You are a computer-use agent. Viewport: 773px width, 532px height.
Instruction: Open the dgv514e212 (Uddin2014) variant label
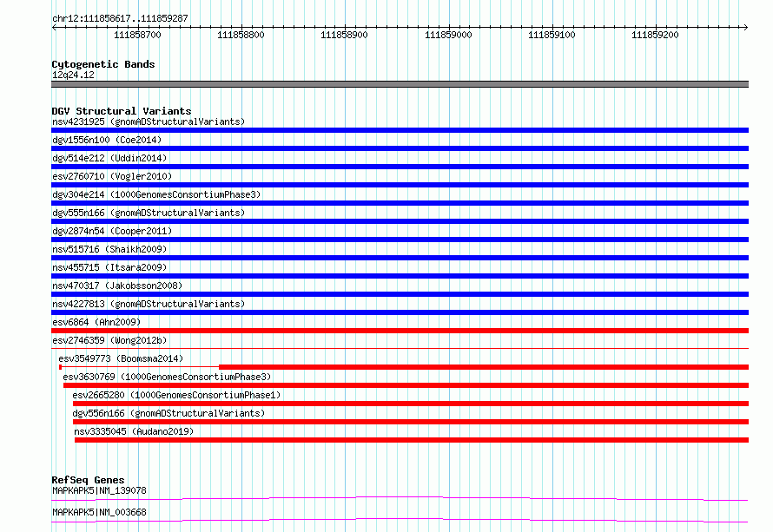point(109,158)
